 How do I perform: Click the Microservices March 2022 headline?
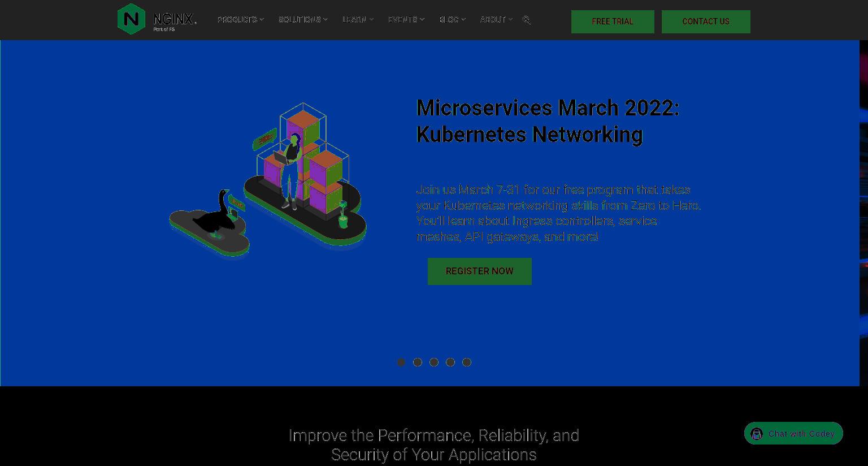click(548, 121)
